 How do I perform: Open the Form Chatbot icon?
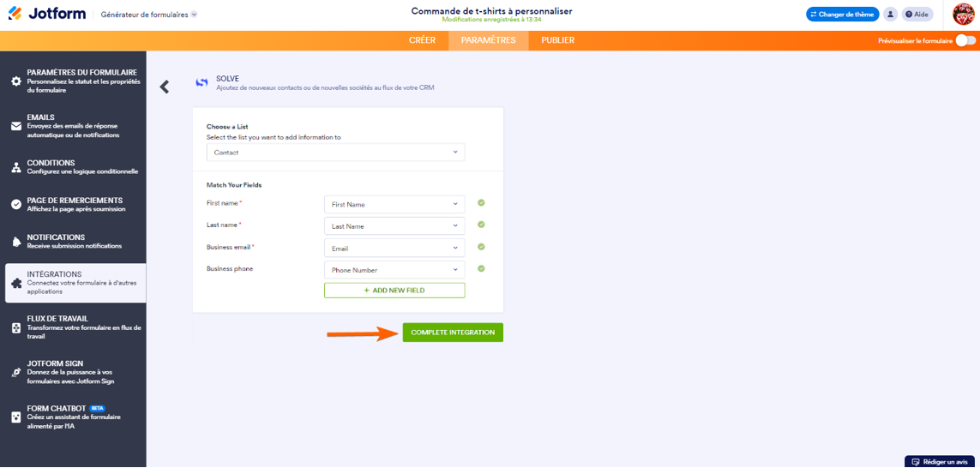pos(16,417)
